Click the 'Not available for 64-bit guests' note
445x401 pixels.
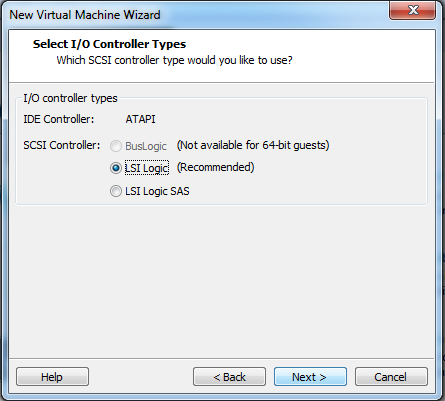click(253, 145)
